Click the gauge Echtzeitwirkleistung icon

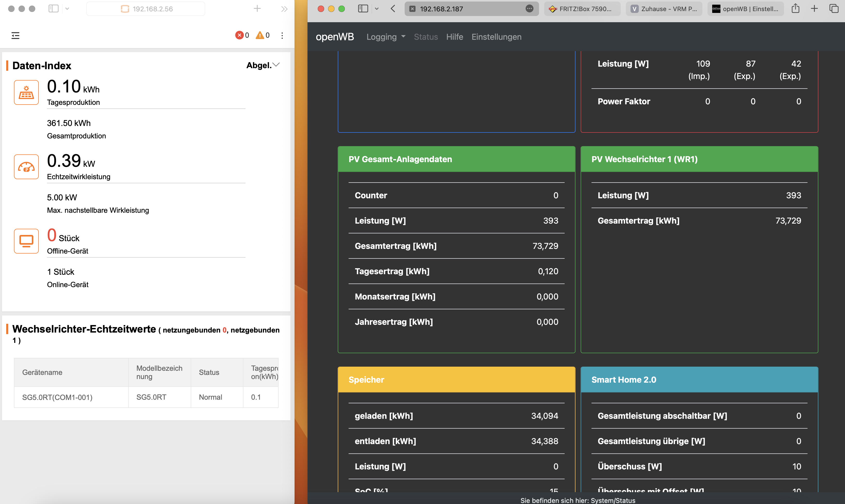click(26, 167)
